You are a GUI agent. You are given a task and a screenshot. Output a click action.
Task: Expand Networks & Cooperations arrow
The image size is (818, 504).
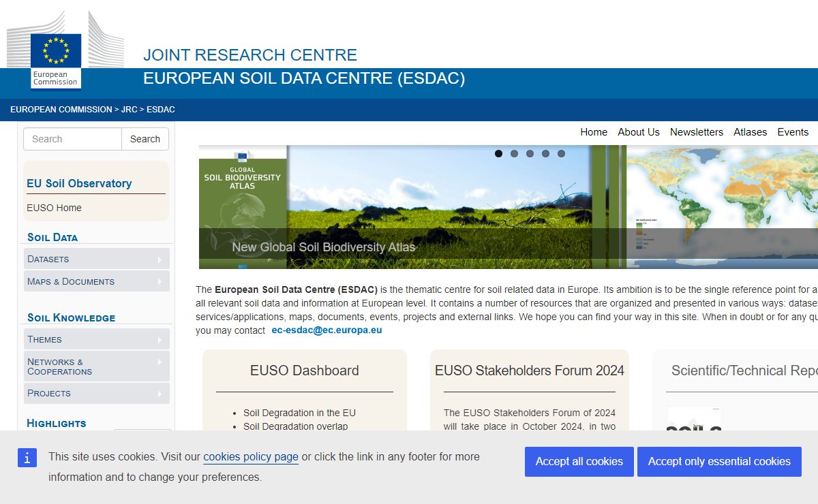click(x=160, y=362)
